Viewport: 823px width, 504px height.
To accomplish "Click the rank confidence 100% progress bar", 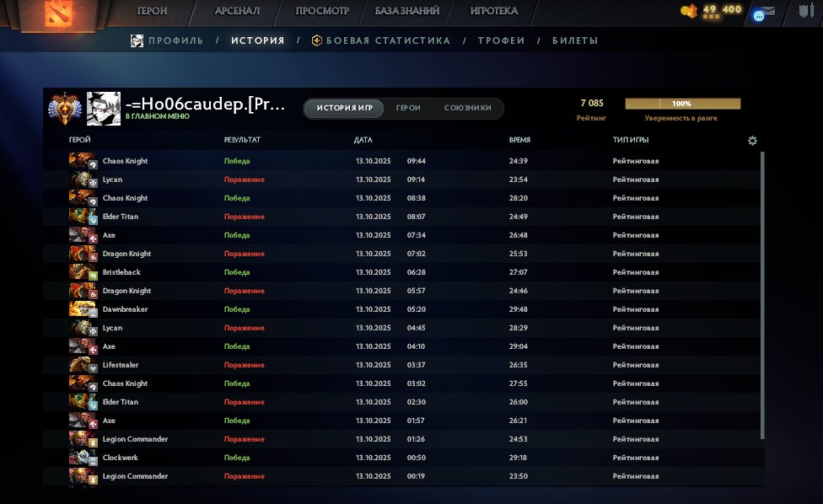I will (682, 104).
